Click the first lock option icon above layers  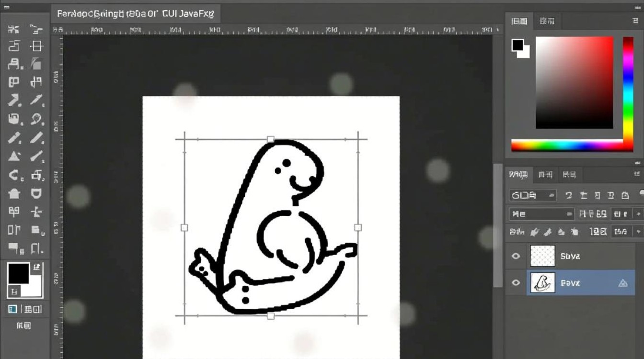coord(534,232)
